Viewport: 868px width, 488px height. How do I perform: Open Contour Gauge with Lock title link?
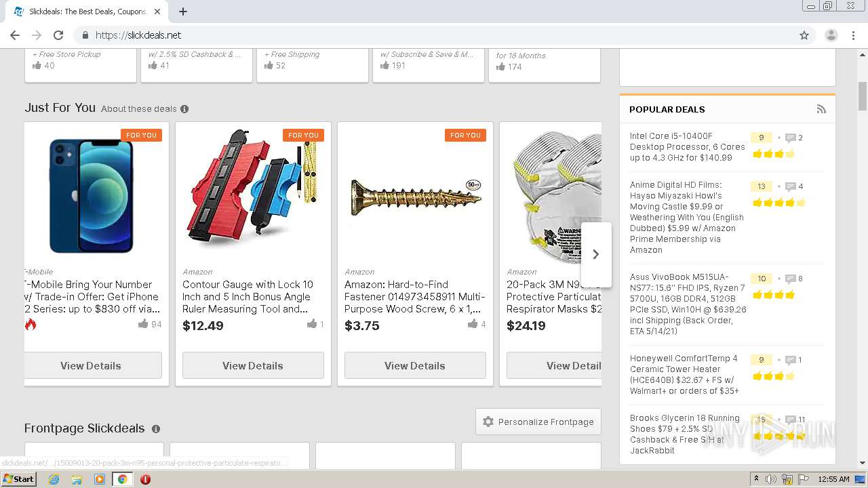[248, 297]
